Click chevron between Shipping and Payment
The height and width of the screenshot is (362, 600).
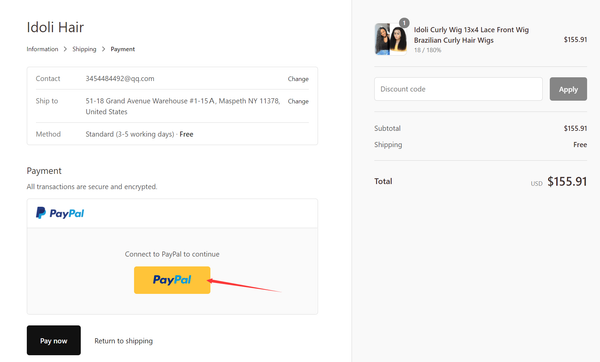coord(103,49)
